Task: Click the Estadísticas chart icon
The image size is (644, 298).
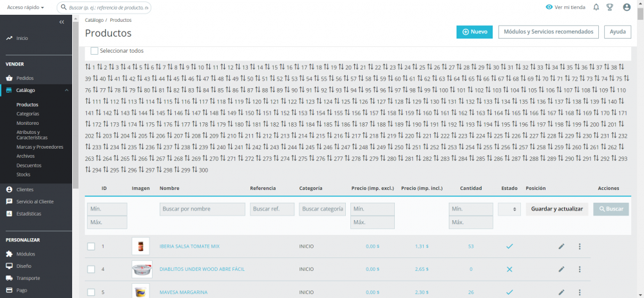Action: (x=9, y=214)
